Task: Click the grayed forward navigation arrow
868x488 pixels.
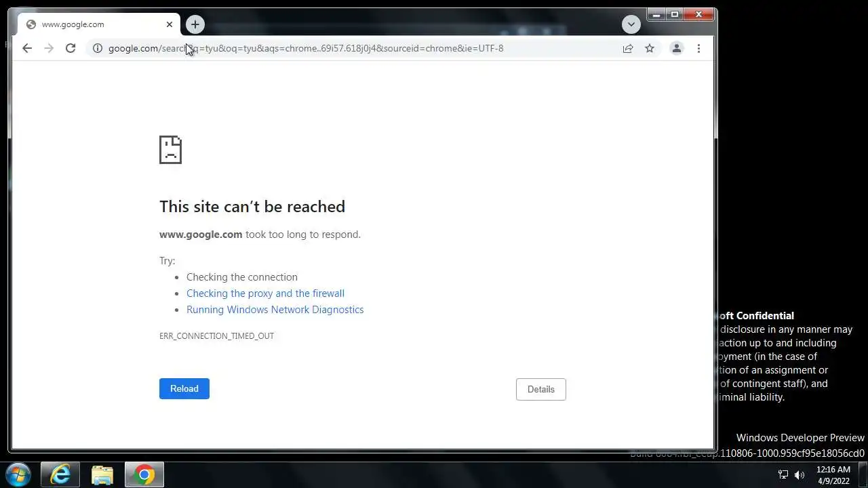Action: click(49, 48)
